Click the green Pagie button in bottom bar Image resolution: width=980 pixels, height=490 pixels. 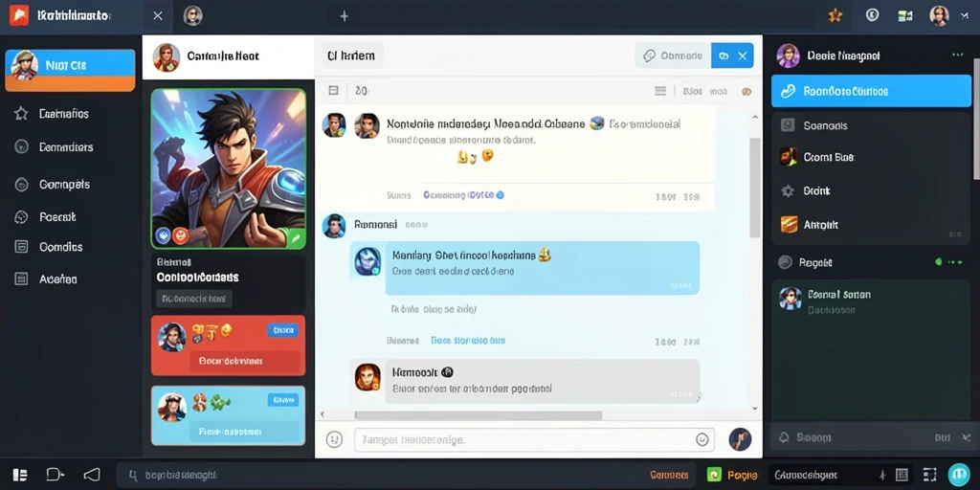732,475
